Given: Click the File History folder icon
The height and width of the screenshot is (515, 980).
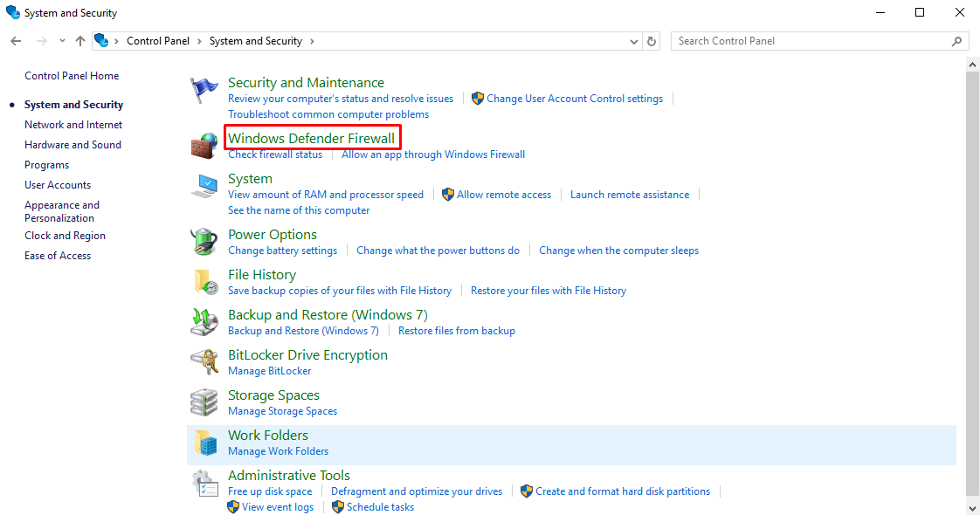Looking at the screenshot, I should pos(205,282).
